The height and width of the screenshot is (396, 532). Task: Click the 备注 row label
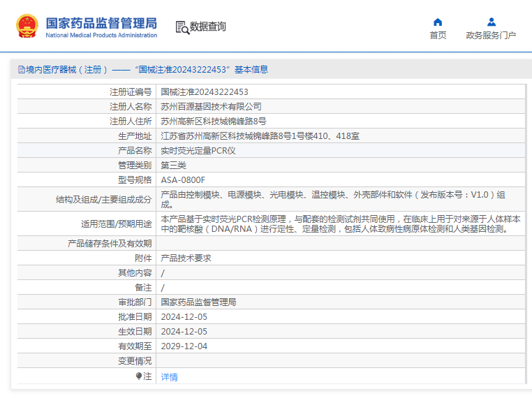coord(143,288)
